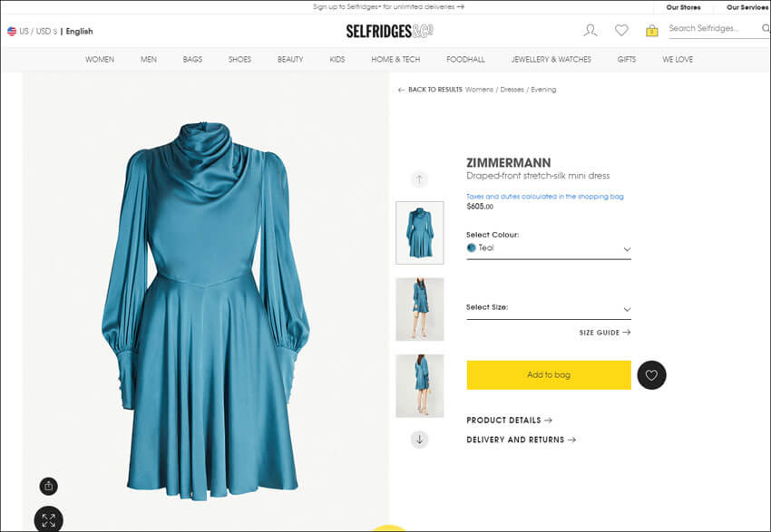This screenshot has height=532, width=771.
Task: Open the Dresses breadcrumb link
Action: point(512,90)
